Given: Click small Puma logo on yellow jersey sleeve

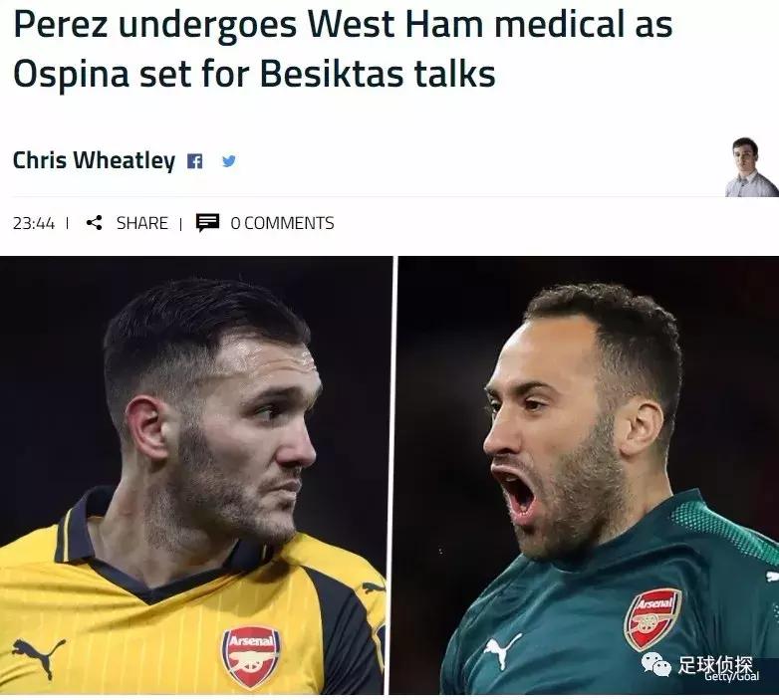Looking at the screenshot, I should click(x=373, y=587).
